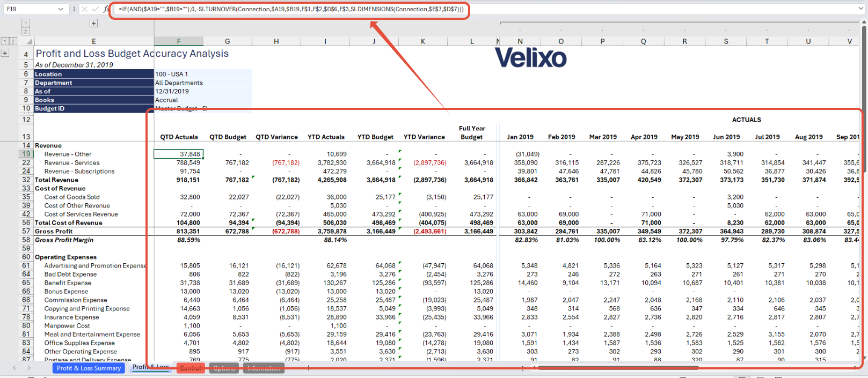The width and height of the screenshot is (868, 378).
Task: Open the Name Box dropdown arrow
Action: [60, 9]
